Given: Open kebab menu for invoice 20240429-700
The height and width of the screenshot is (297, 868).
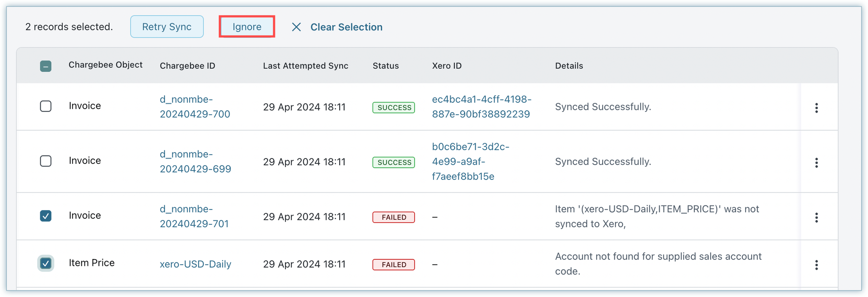Looking at the screenshot, I should click(x=816, y=108).
